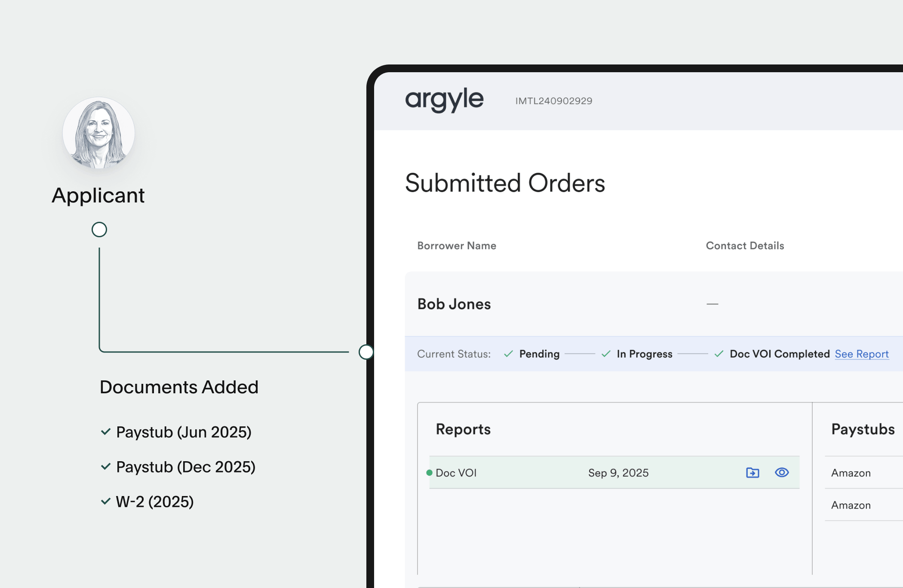The height and width of the screenshot is (588, 903).
Task: Click the checkmark next to In Progress
Action: tap(606, 354)
